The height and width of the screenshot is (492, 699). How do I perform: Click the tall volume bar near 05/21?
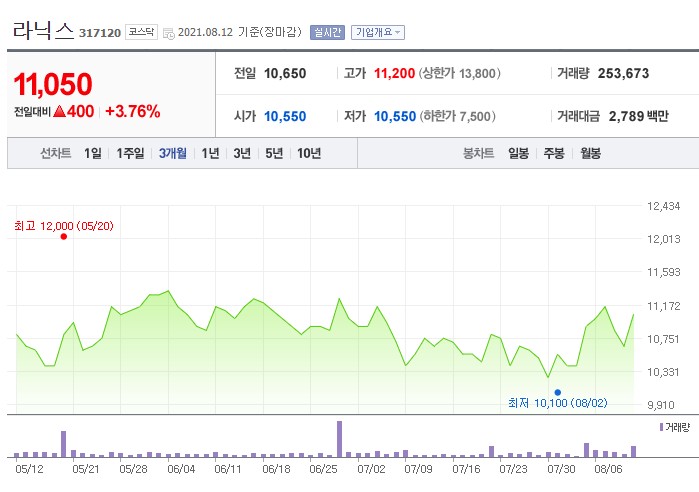pyautogui.click(x=63, y=444)
